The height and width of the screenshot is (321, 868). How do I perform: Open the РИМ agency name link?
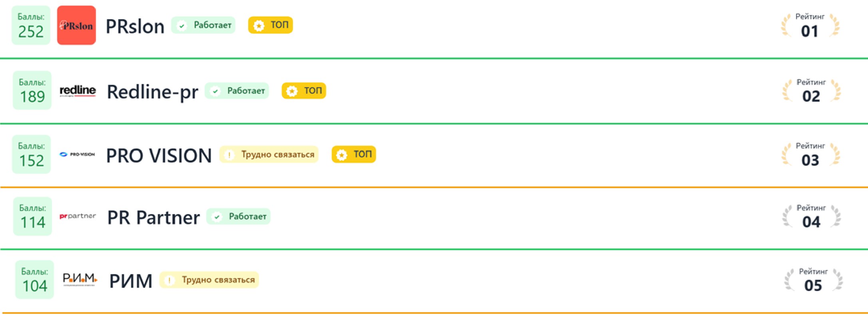131,281
